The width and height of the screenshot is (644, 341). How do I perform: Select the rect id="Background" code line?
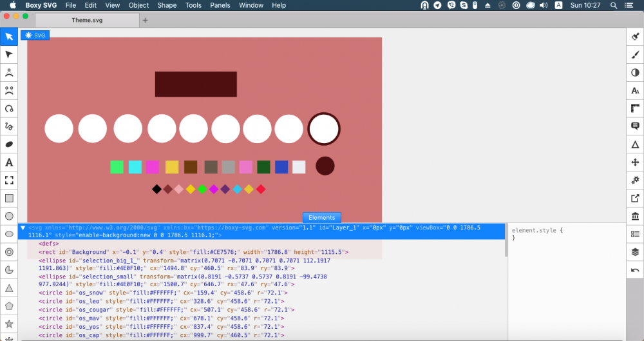pyautogui.click(x=193, y=252)
